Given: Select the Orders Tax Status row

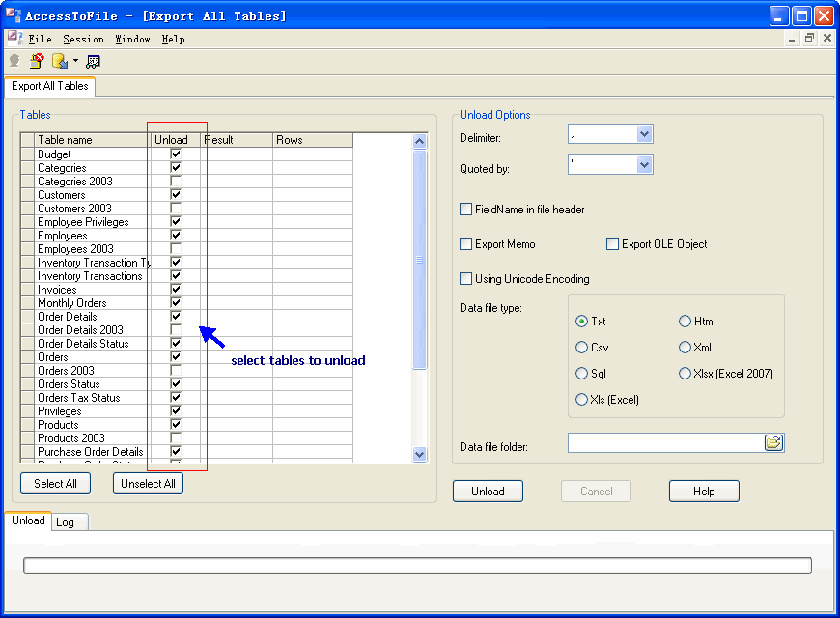Looking at the screenshot, I should point(186,398).
